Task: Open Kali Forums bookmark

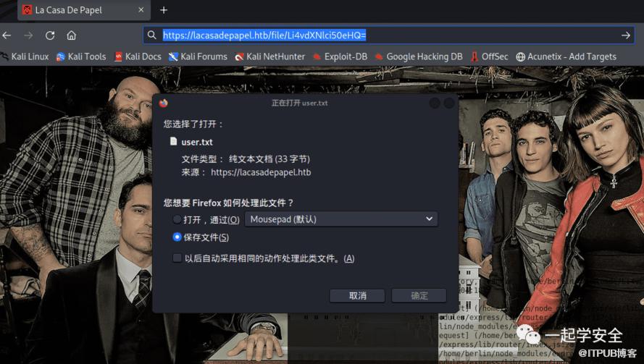Action: click(x=198, y=56)
